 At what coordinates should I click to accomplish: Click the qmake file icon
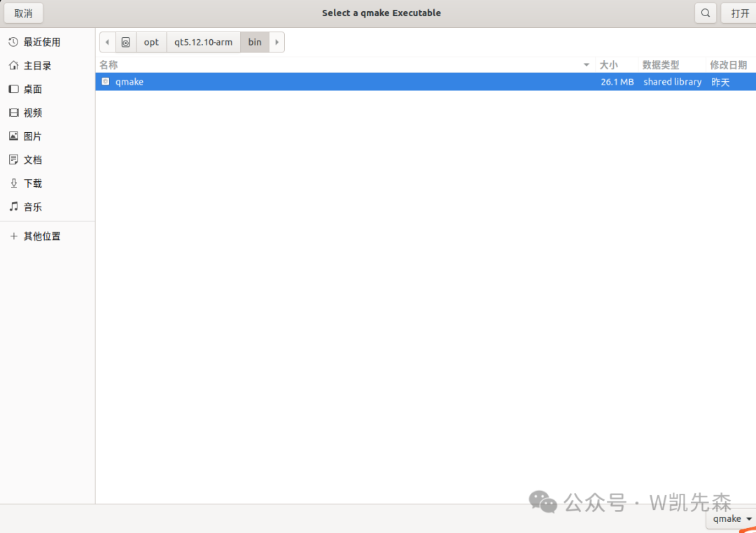pos(106,82)
